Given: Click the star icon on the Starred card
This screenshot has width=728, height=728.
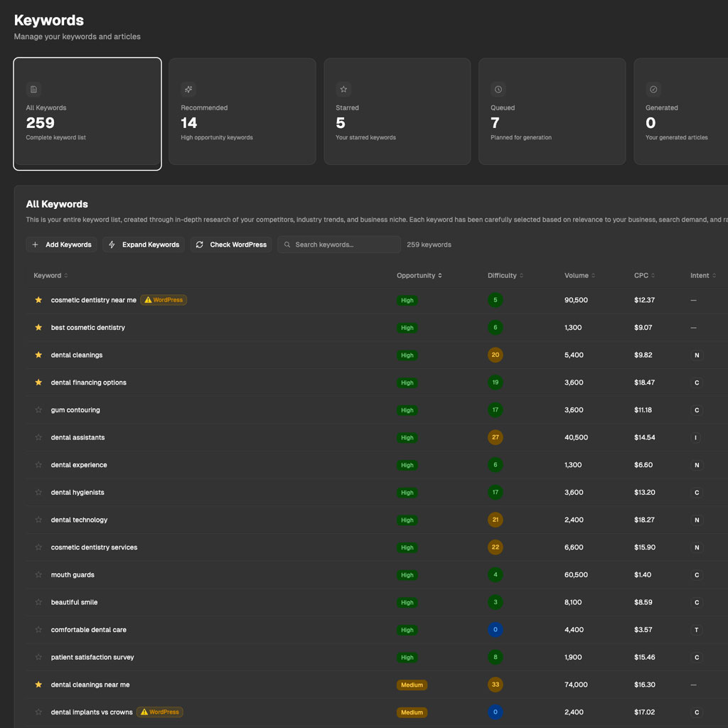Looking at the screenshot, I should click(343, 89).
